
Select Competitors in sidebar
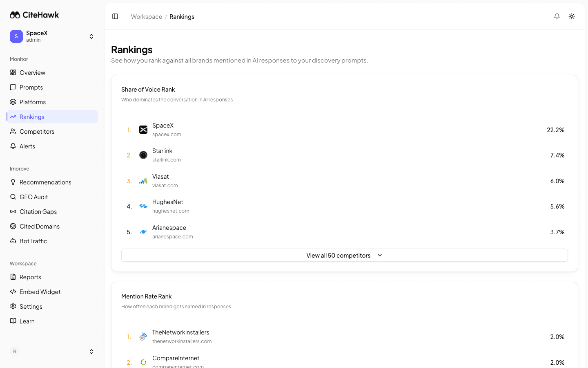coord(52,131)
